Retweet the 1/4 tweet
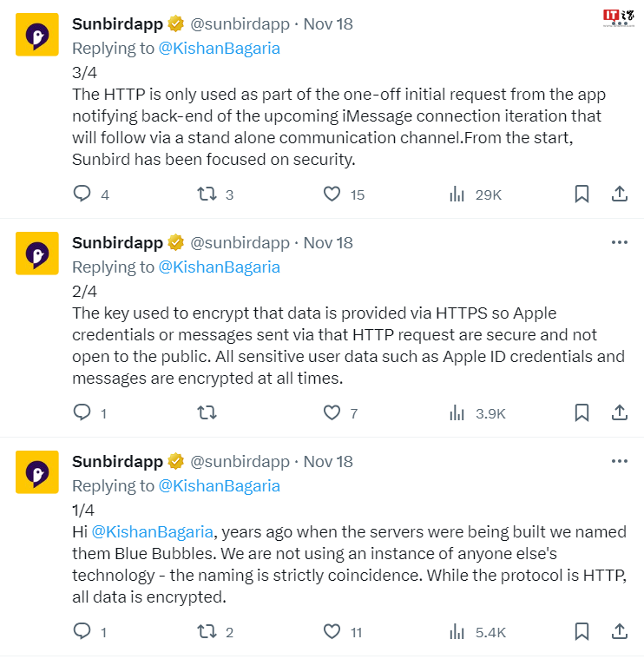This screenshot has height=659, width=644. [x=207, y=632]
